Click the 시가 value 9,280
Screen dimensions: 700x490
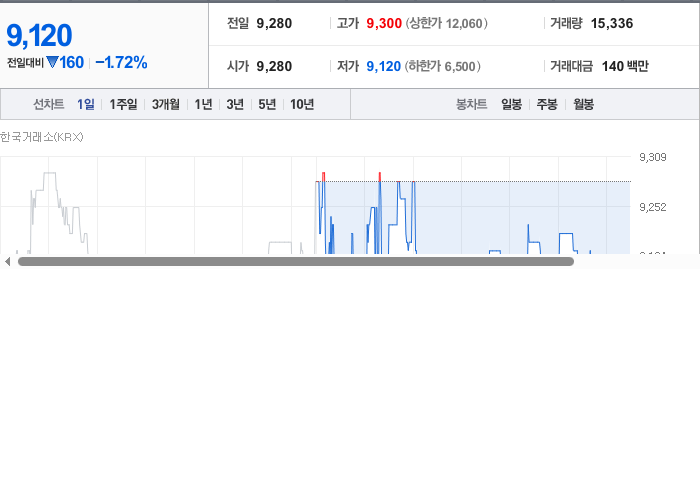click(x=274, y=66)
